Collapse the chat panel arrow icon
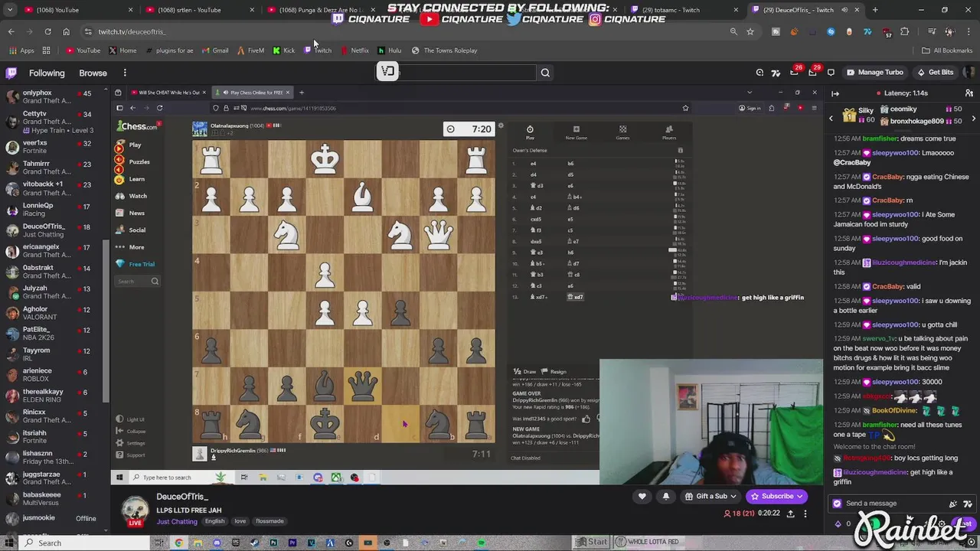The height and width of the screenshot is (551, 980). [x=835, y=93]
